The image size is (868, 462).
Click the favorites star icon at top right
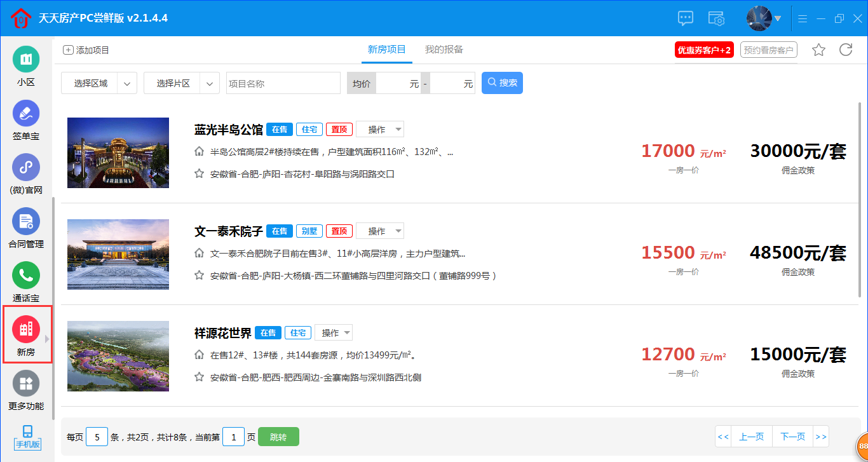coord(818,50)
